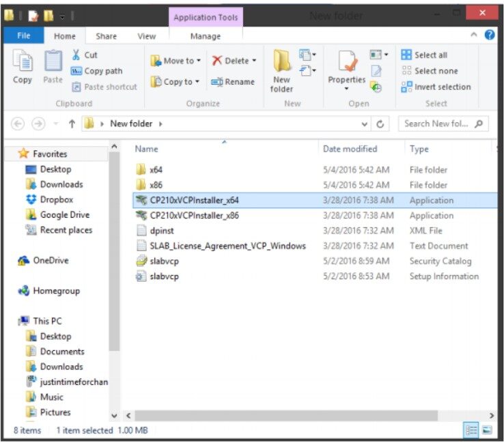The width and height of the screenshot is (504, 443).
Task: Click the Rename icon in Organize group
Action: click(x=217, y=82)
